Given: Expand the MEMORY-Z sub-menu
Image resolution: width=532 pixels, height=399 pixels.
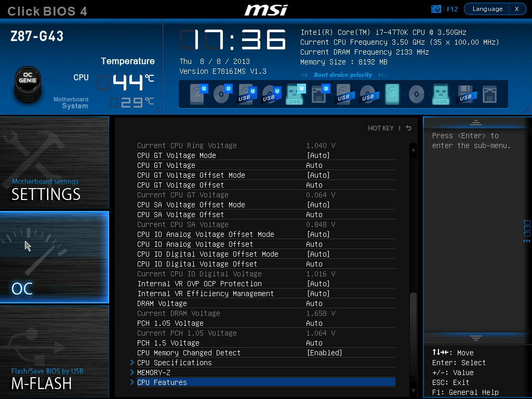Looking at the screenshot, I should point(266,373).
